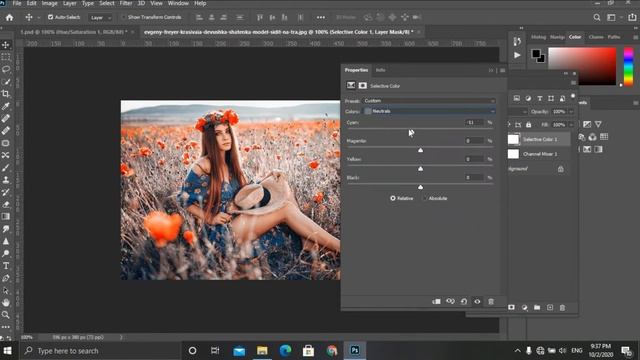
Task: Select the Crop tool
Action: [x=6, y=94]
